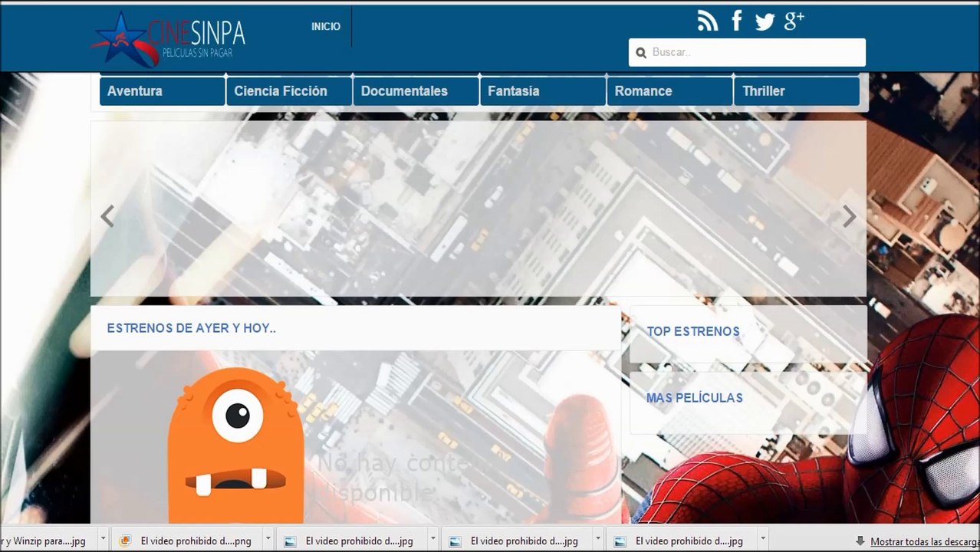980x552 pixels.
Task: Open the RSS feed icon
Action: (x=708, y=21)
